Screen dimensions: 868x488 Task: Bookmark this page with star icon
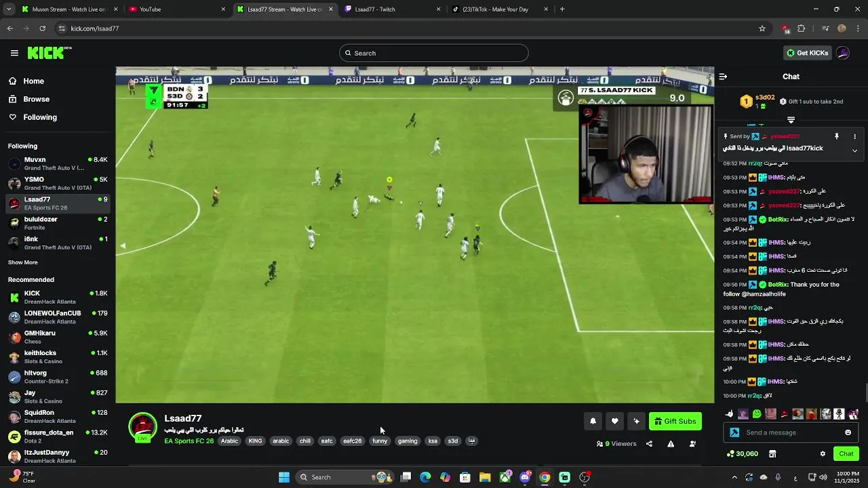click(762, 28)
